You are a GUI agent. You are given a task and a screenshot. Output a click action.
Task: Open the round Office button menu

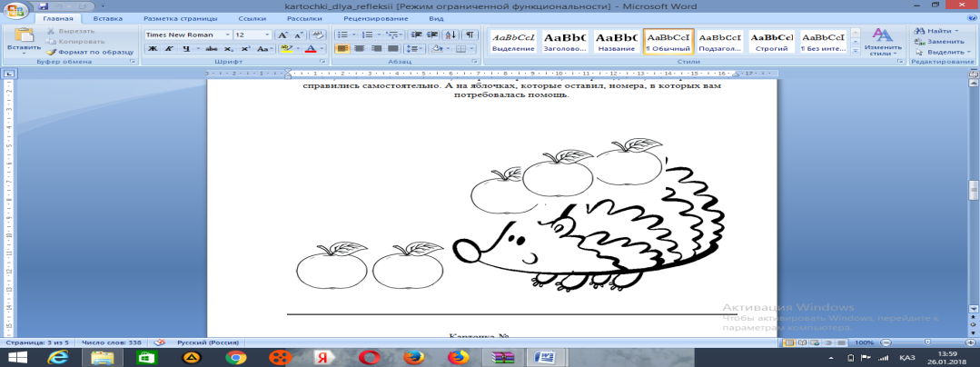click(17, 9)
